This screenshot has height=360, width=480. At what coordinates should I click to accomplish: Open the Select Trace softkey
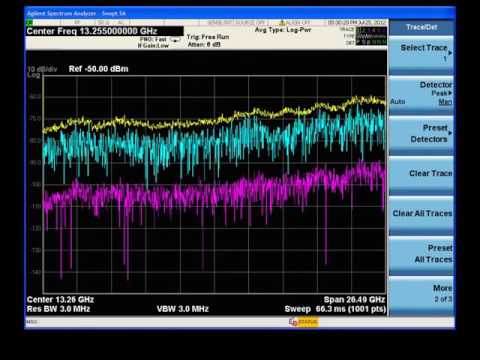pyautogui.click(x=421, y=55)
